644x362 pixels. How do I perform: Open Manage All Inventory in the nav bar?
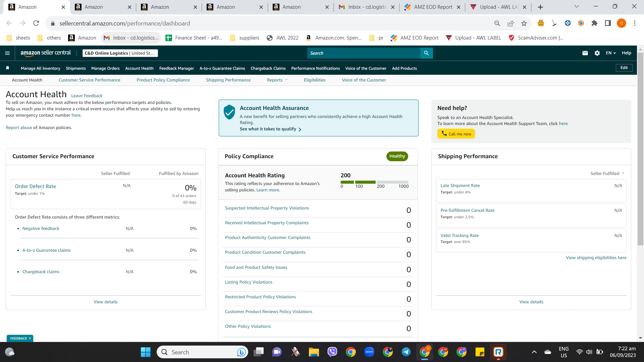pos(41,68)
